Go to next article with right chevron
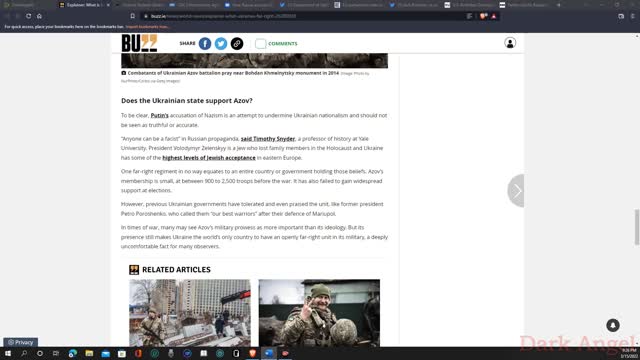This screenshot has height=360, width=640. pos(516,191)
